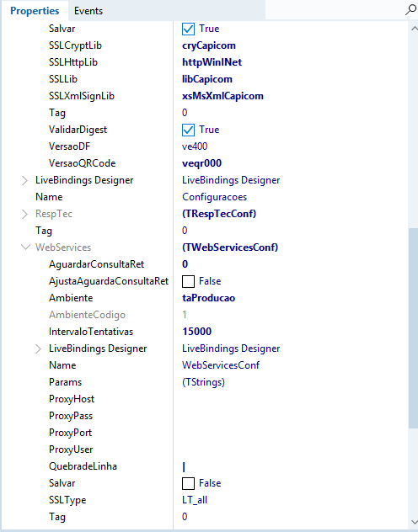Screen dimensions: 418x532
Task: Enable the AjustaAguardaConsultaRet checkbox
Action: (x=188, y=281)
